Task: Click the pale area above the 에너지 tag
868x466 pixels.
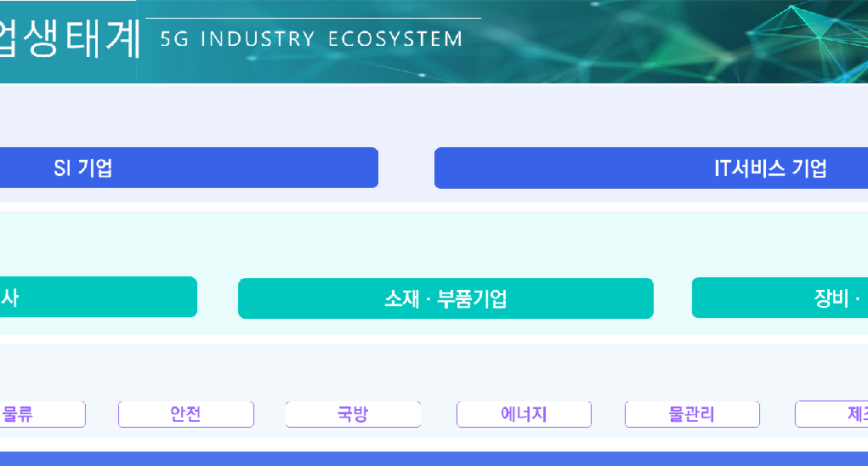Action: pos(524,373)
